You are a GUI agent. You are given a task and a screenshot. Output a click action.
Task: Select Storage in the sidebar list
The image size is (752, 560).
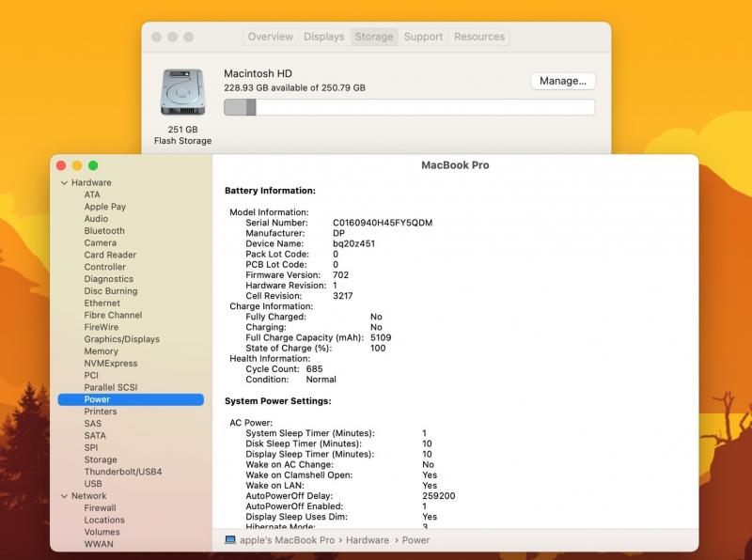click(101, 459)
